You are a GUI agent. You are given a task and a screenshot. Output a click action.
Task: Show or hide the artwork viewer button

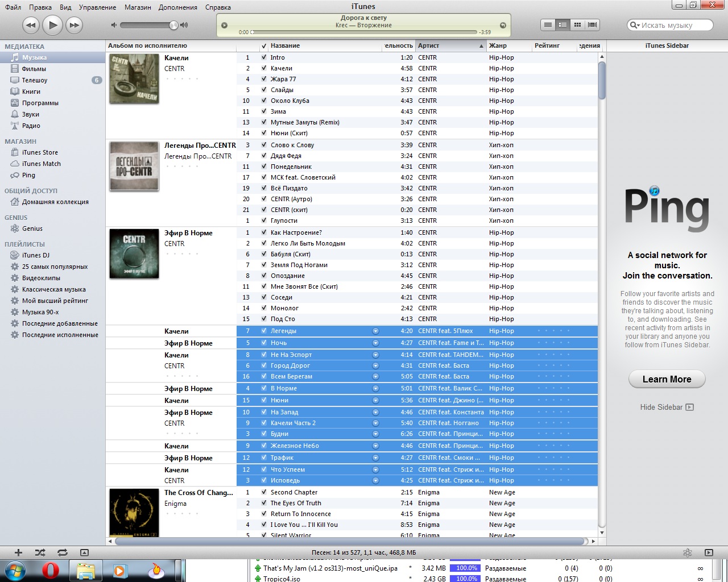coord(84,552)
